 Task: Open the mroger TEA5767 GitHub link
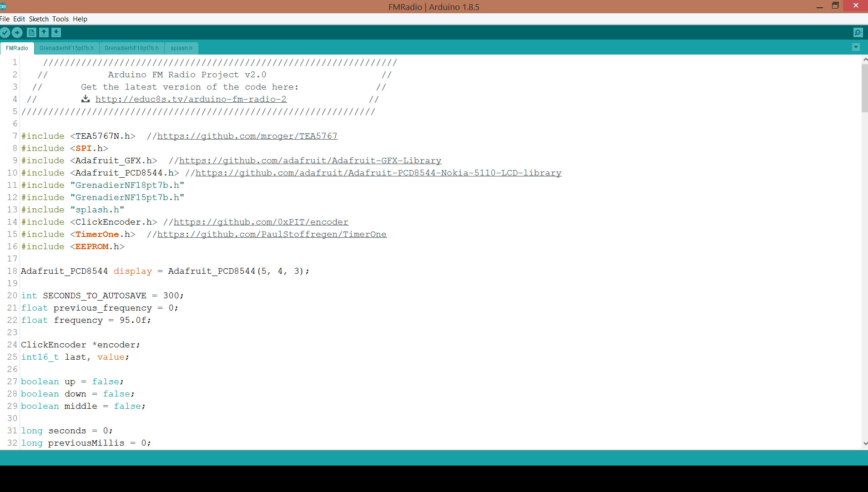247,136
